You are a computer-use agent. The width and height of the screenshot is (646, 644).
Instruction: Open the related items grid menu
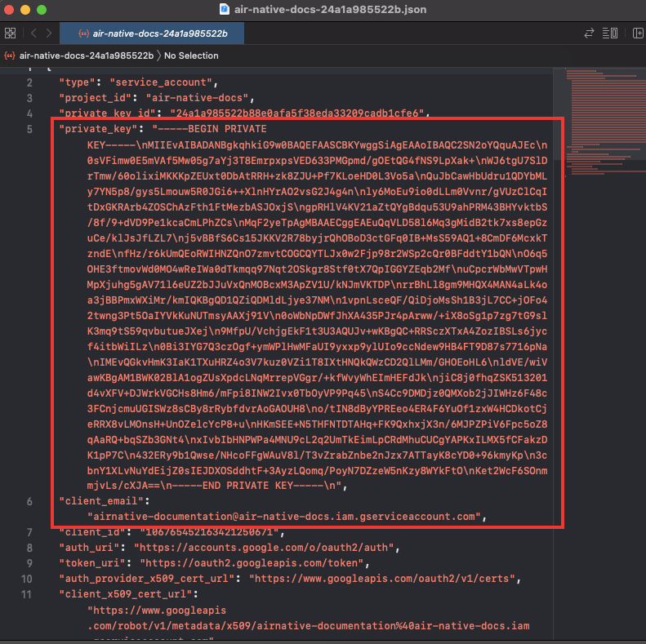pyautogui.click(x=11, y=33)
